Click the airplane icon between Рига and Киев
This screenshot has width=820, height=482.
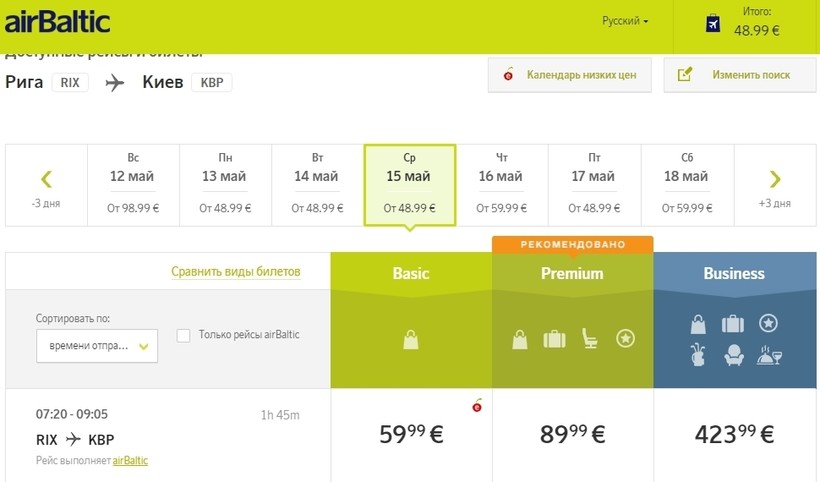point(115,82)
